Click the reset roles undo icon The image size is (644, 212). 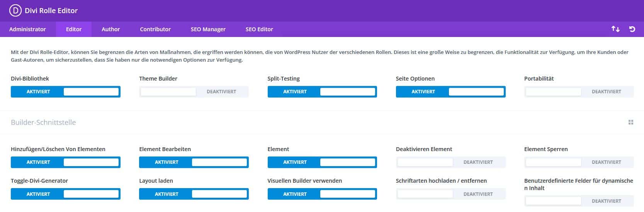[x=632, y=29]
